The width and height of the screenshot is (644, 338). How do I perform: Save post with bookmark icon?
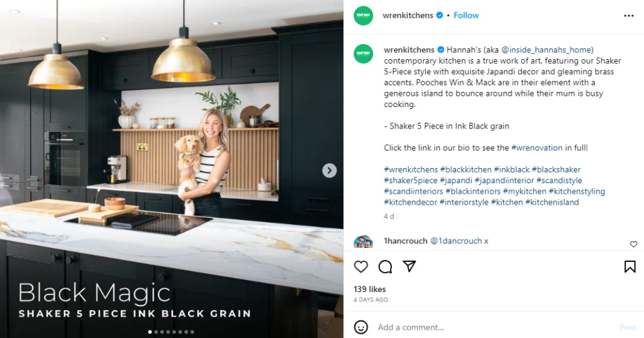(630, 266)
